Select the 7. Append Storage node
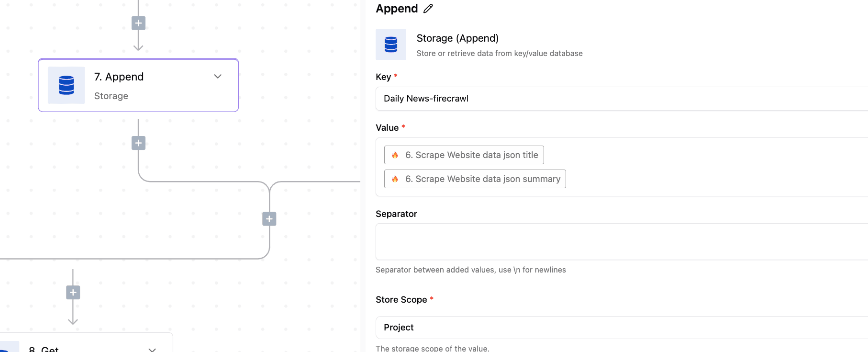The image size is (868, 352). click(138, 85)
